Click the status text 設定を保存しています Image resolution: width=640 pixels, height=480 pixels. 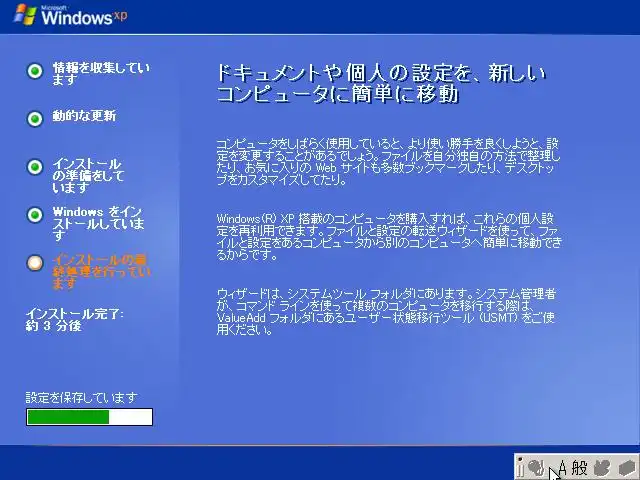tap(82, 397)
